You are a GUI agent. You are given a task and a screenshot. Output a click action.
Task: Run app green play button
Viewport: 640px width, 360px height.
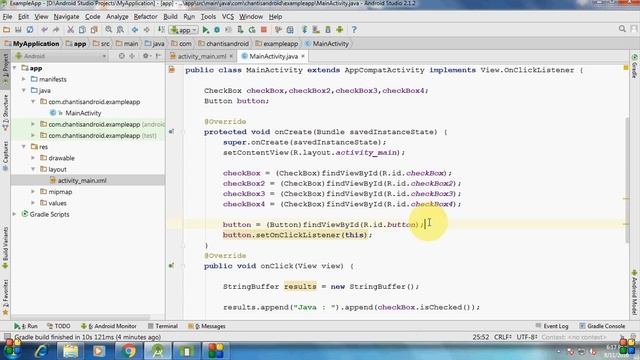[x=206, y=29]
